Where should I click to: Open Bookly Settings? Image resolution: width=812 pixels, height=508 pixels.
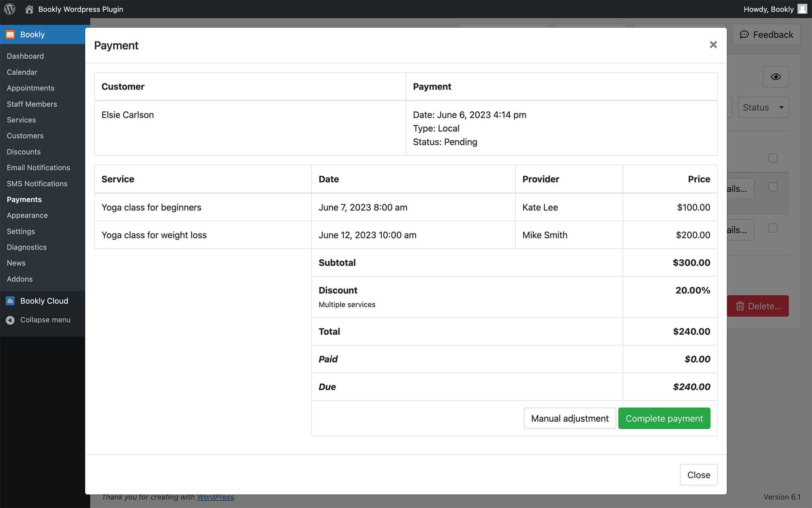pos(21,231)
